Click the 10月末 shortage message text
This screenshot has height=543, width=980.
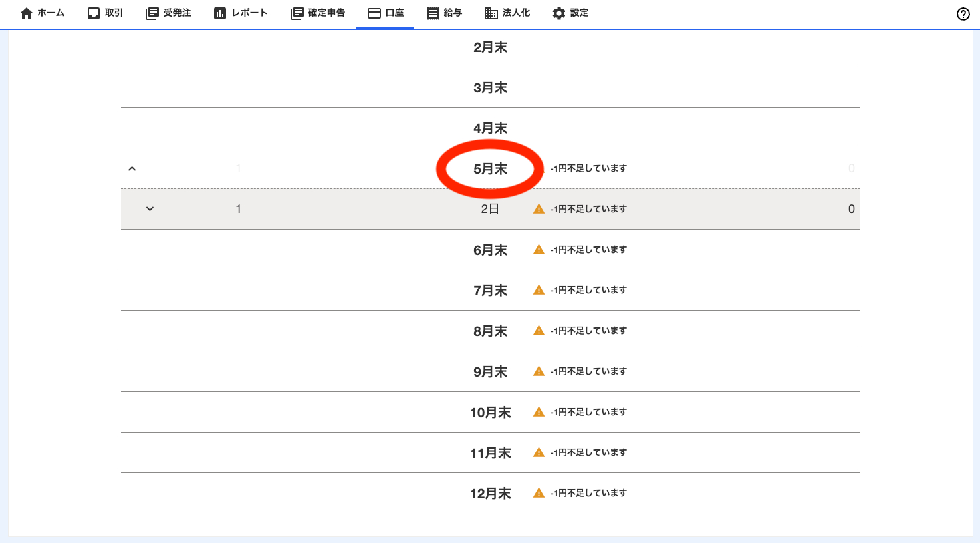[x=588, y=412]
